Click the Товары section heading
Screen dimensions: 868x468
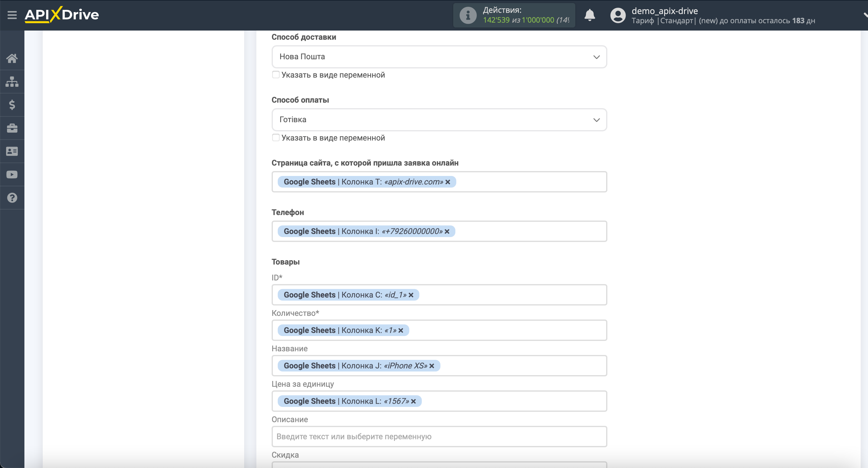point(285,262)
